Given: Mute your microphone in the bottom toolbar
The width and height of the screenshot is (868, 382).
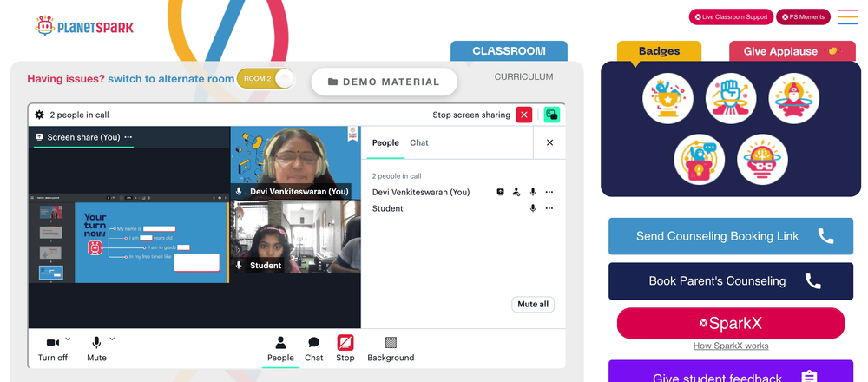Looking at the screenshot, I should (96, 349).
